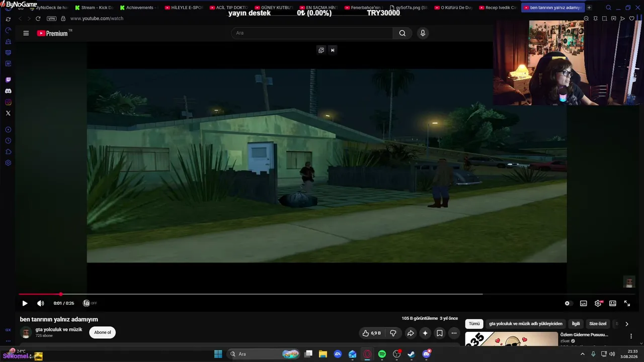Switch to the Achievements tab
The image size is (644, 362).
pos(138,8)
